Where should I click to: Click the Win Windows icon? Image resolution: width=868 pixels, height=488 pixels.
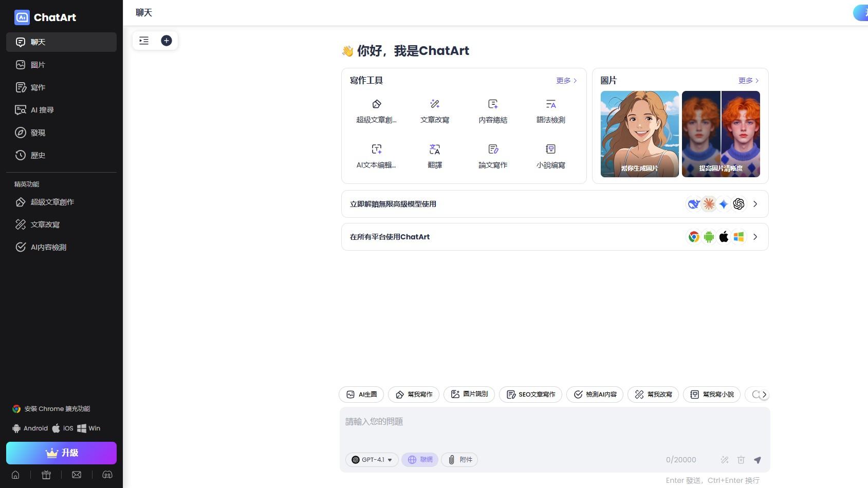pos(82,428)
